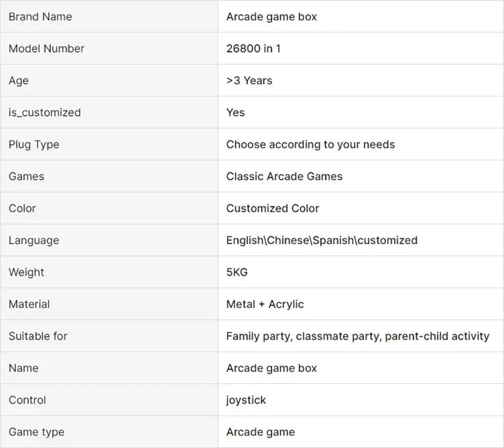Click the "Language" row label
504x448 pixels.
tap(34, 240)
